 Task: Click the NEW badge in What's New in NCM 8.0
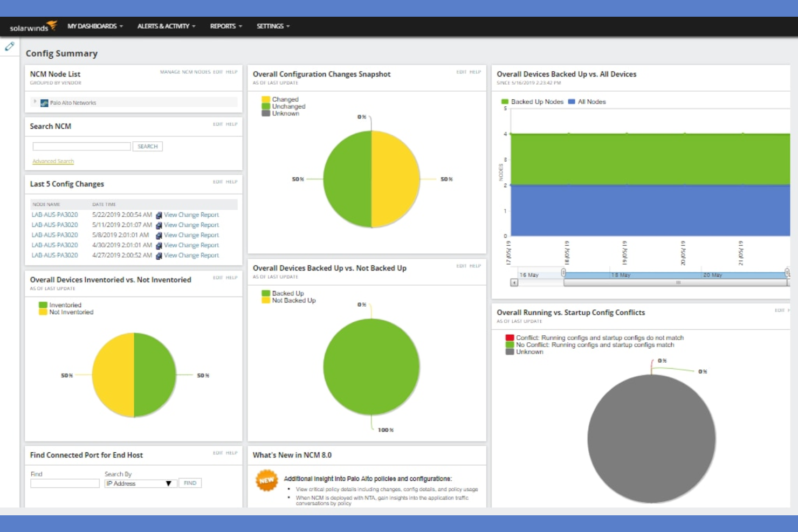tap(266, 480)
